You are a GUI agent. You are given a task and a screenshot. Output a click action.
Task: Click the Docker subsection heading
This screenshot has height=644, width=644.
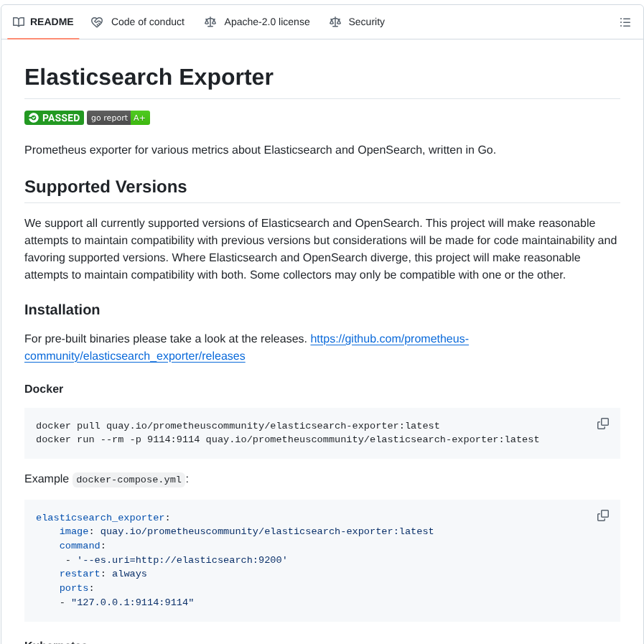pyautogui.click(x=44, y=388)
